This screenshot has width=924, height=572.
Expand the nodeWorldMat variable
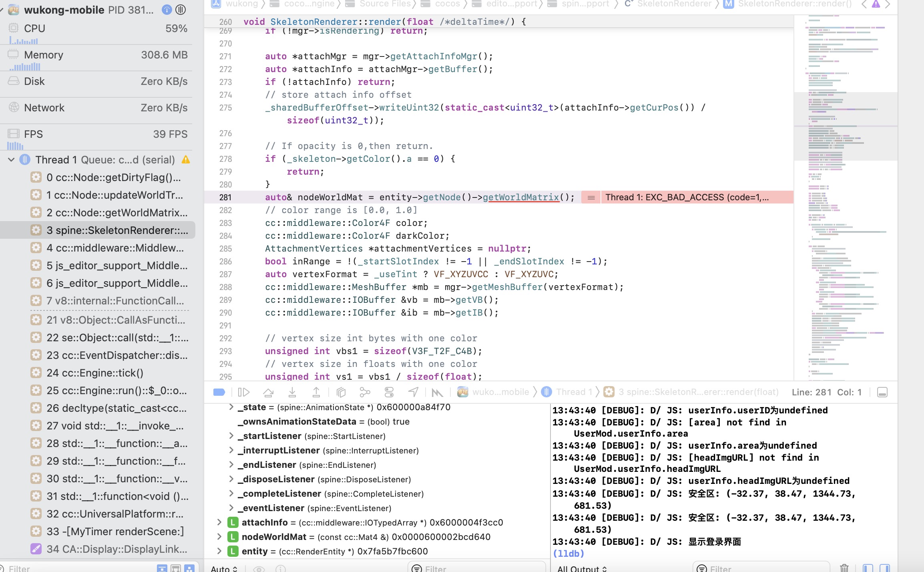point(219,537)
